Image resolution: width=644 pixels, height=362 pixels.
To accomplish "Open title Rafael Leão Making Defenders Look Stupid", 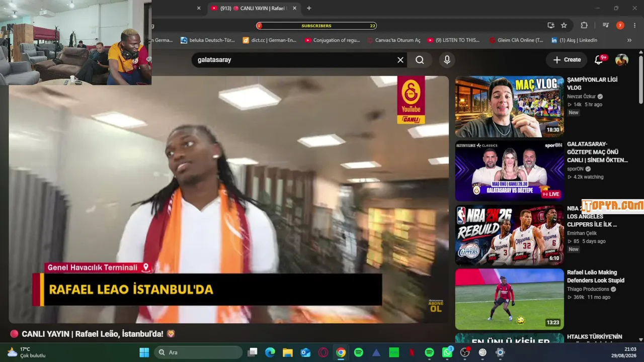I will coord(596,277).
